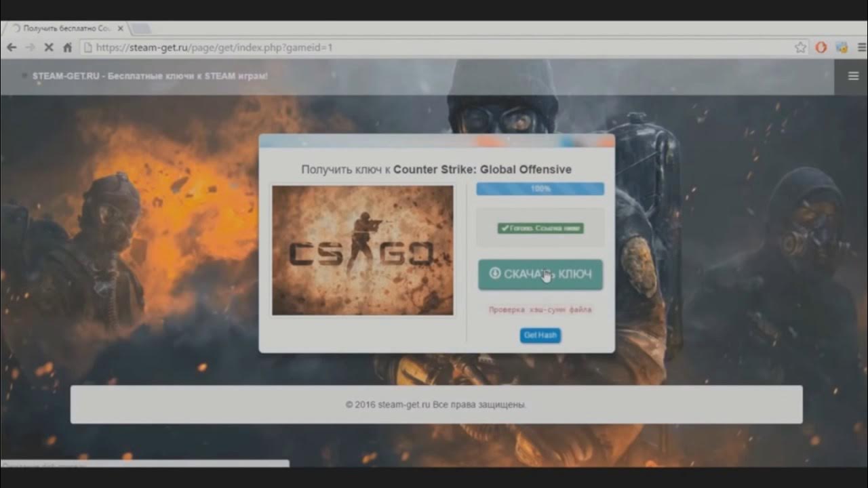Click the CS:GO game cover image
868x488 pixels.
coord(363,251)
